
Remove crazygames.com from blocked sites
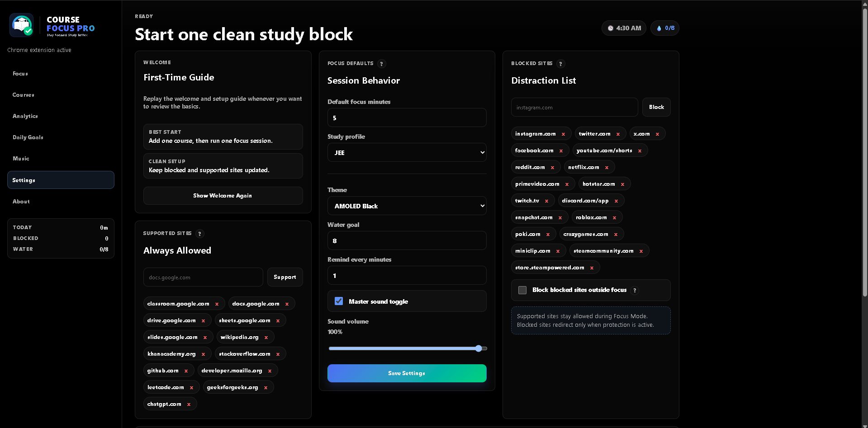pyautogui.click(x=616, y=235)
